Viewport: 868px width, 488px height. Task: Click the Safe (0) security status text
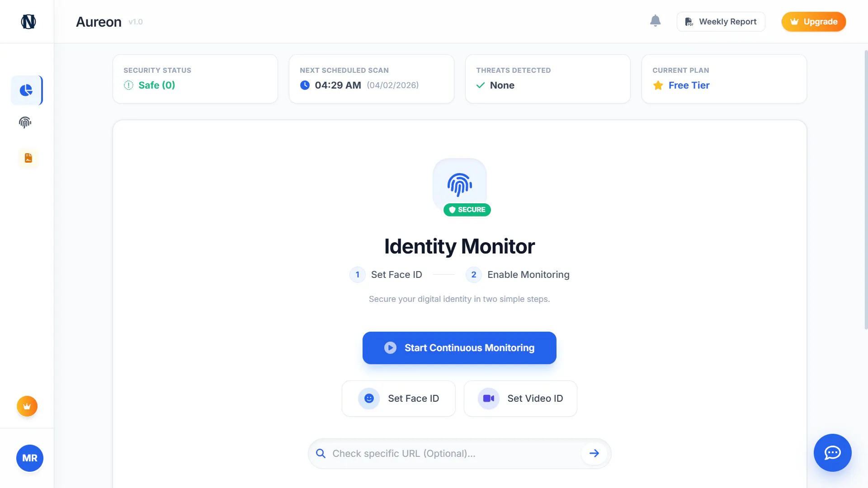pos(157,85)
